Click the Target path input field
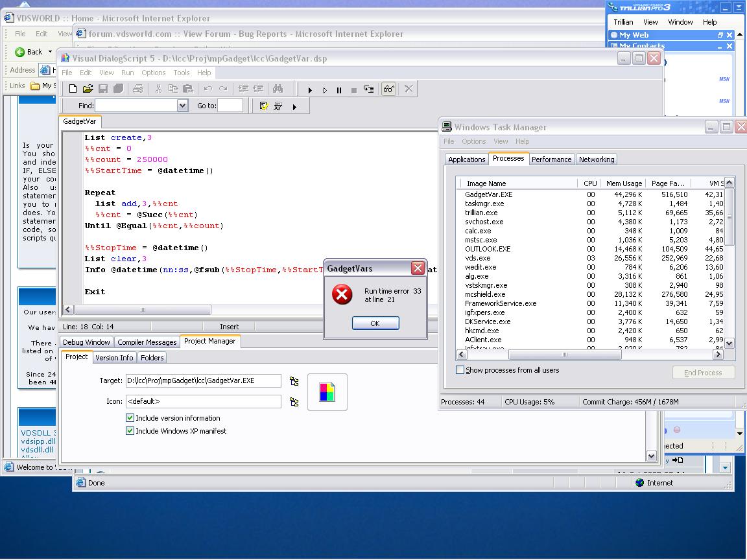 point(204,380)
